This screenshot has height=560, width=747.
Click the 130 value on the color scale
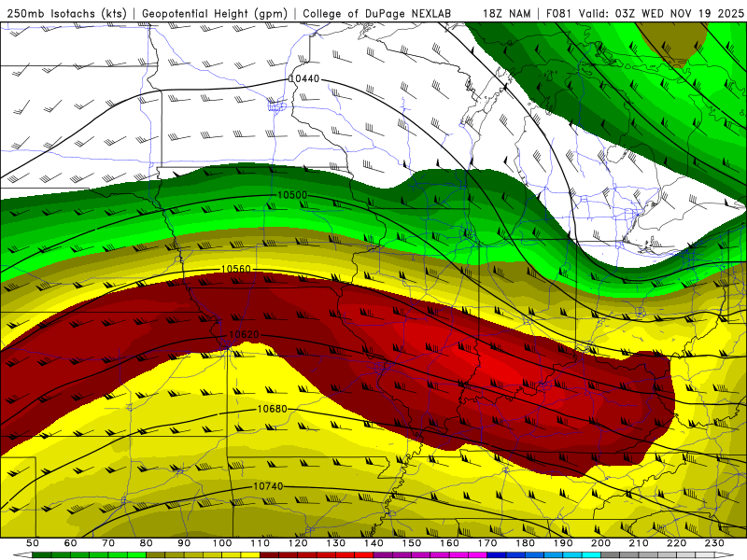coord(336,543)
